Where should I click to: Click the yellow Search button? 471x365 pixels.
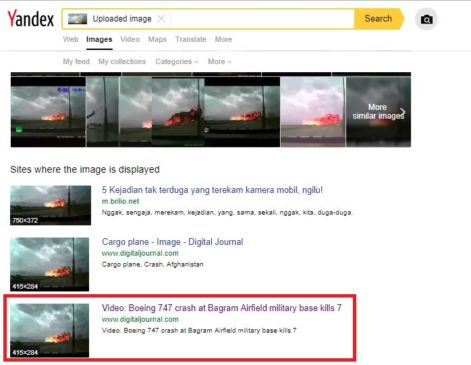[379, 19]
